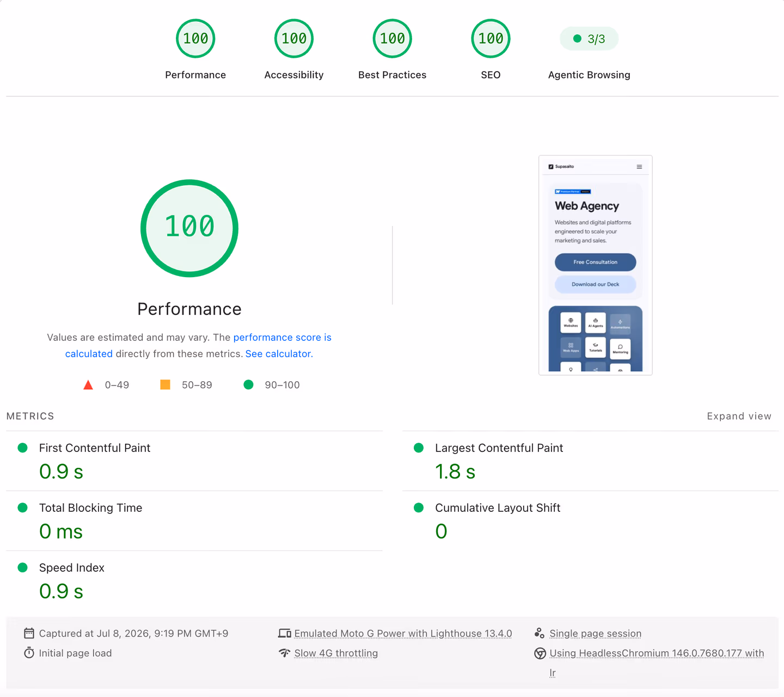Click the hamburger menu icon in the thumbnail
Screen dimensions: 784x697
coord(639,167)
